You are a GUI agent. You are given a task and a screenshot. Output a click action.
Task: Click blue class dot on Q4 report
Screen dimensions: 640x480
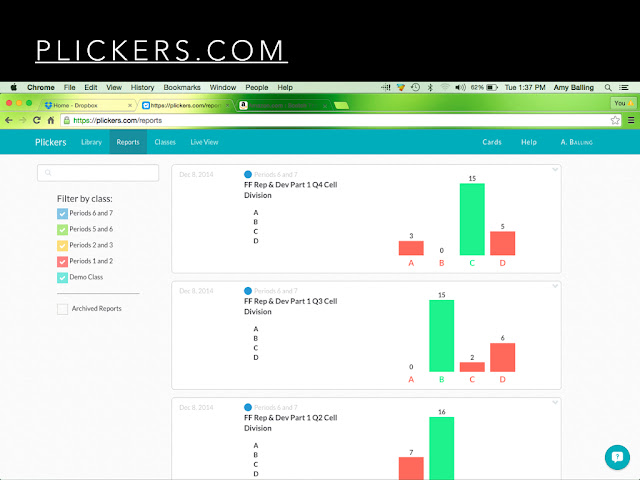click(x=248, y=174)
